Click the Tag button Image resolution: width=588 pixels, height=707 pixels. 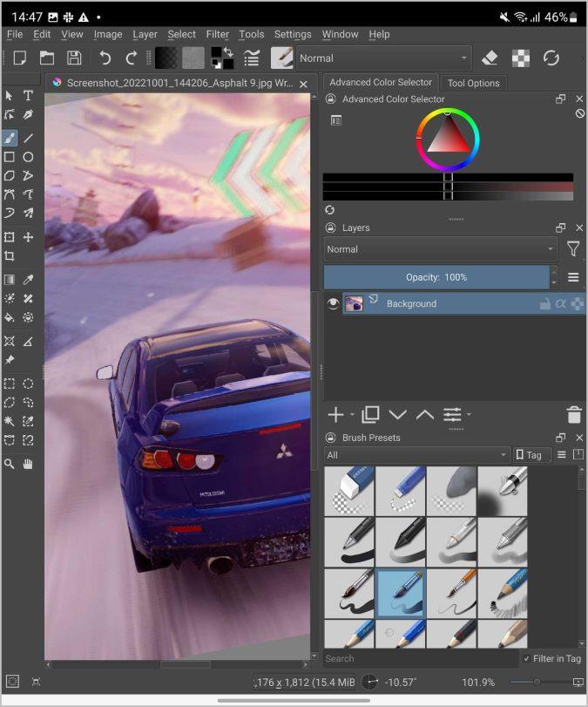point(532,455)
